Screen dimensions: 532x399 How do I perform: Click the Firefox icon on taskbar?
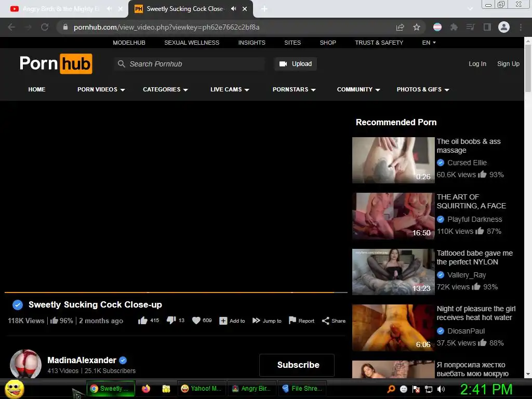pos(146,389)
